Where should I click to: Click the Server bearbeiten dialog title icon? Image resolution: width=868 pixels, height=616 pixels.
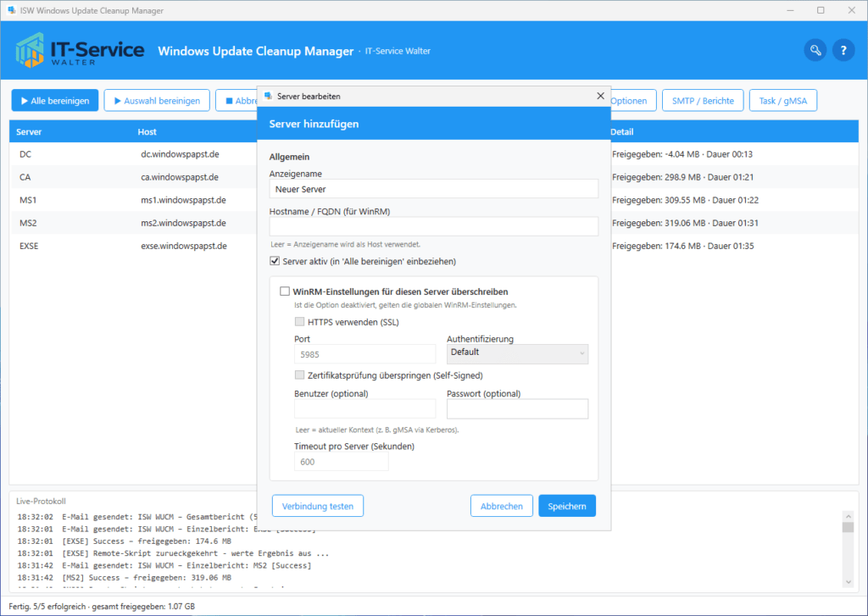[x=269, y=96]
